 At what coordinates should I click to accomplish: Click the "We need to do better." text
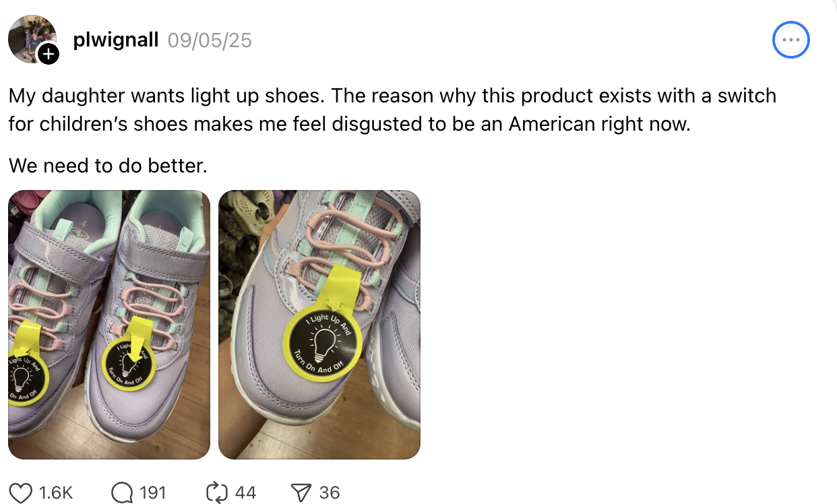click(108, 165)
